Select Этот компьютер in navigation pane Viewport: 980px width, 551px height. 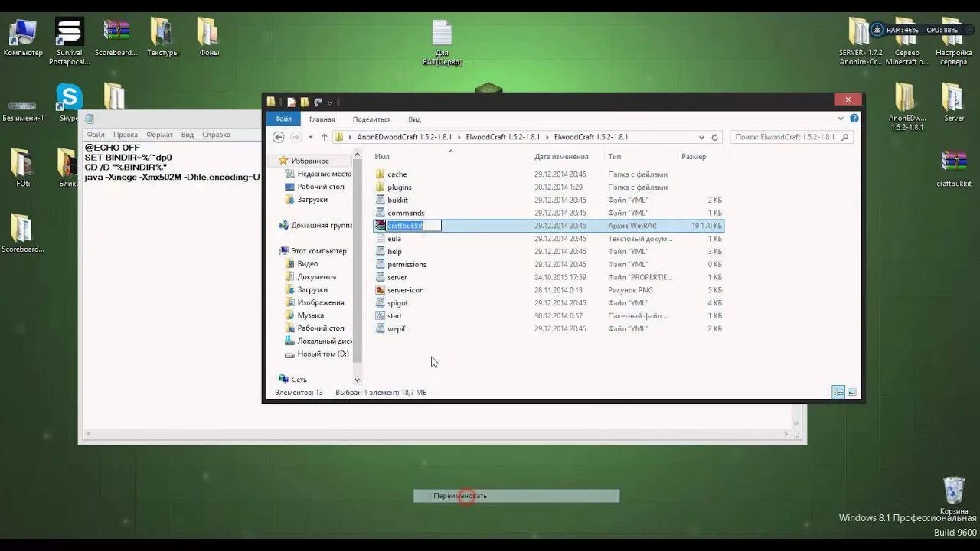(312, 251)
